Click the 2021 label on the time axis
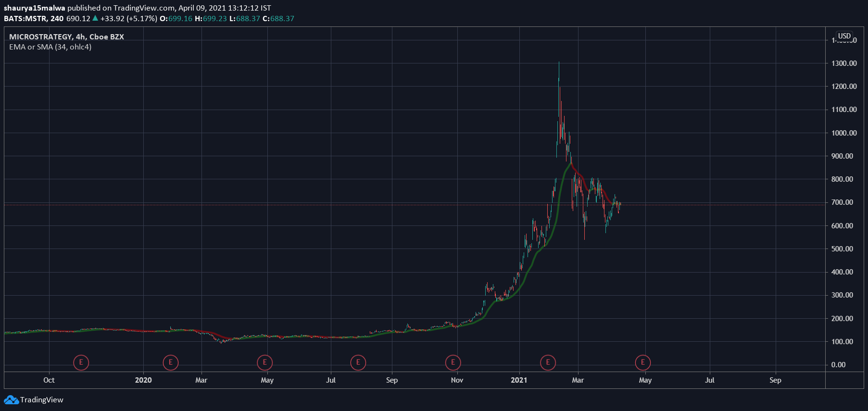868x411 pixels. [x=519, y=380]
